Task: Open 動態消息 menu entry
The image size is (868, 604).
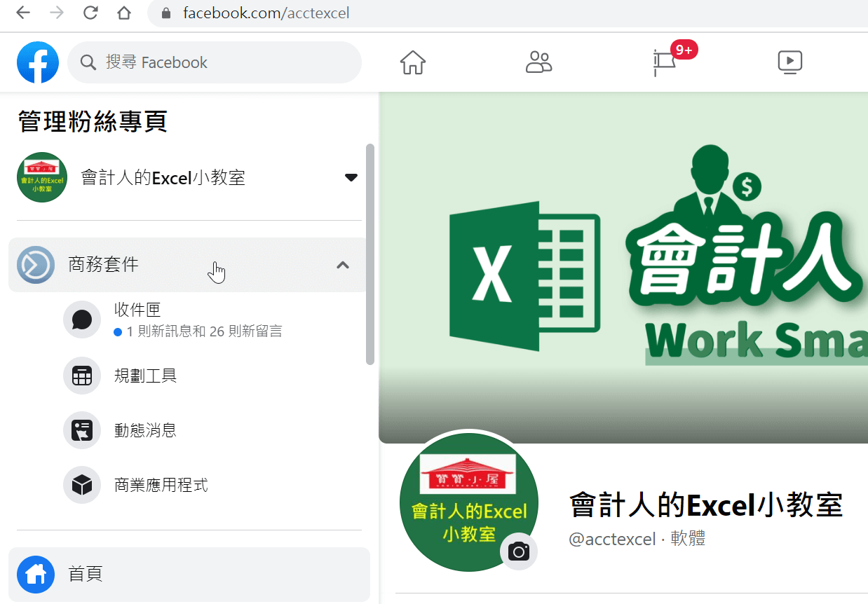Action: pyautogui.click(x=145, y=430)
